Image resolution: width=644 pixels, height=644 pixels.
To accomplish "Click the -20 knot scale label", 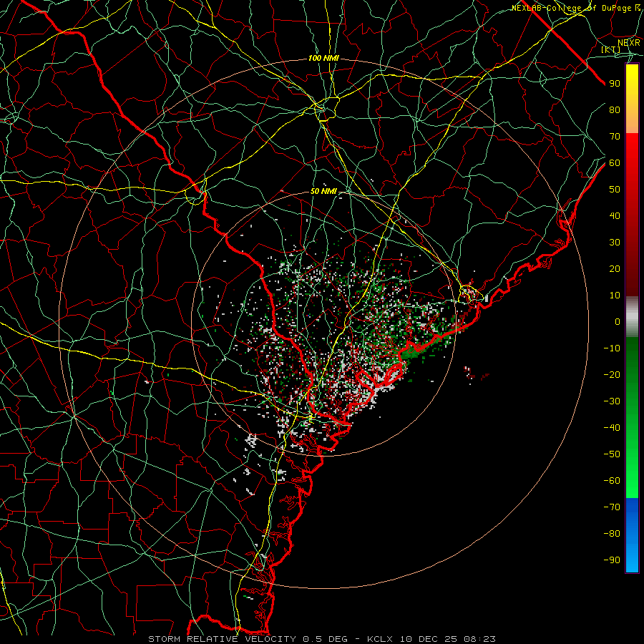I will (612, 374).
